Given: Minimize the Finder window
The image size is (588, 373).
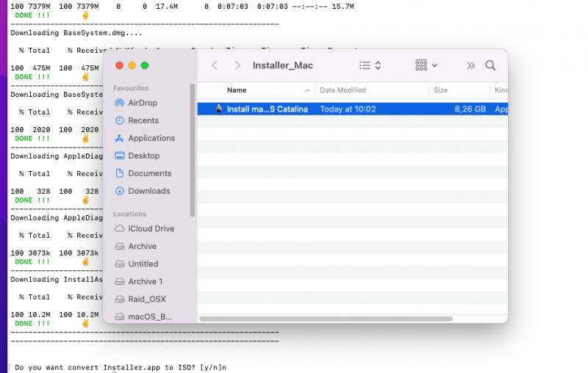Looking at the screenshot, I should [132, 65].
